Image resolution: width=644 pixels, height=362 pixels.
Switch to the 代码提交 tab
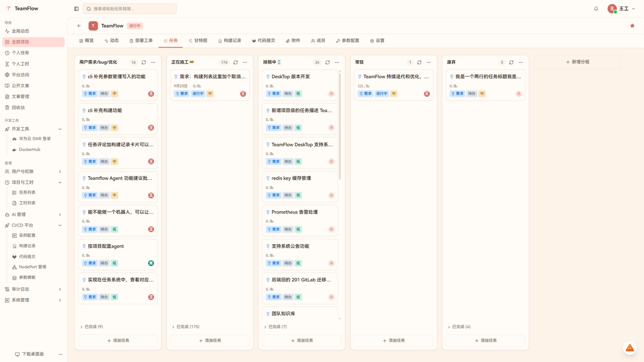coord(264,41)
